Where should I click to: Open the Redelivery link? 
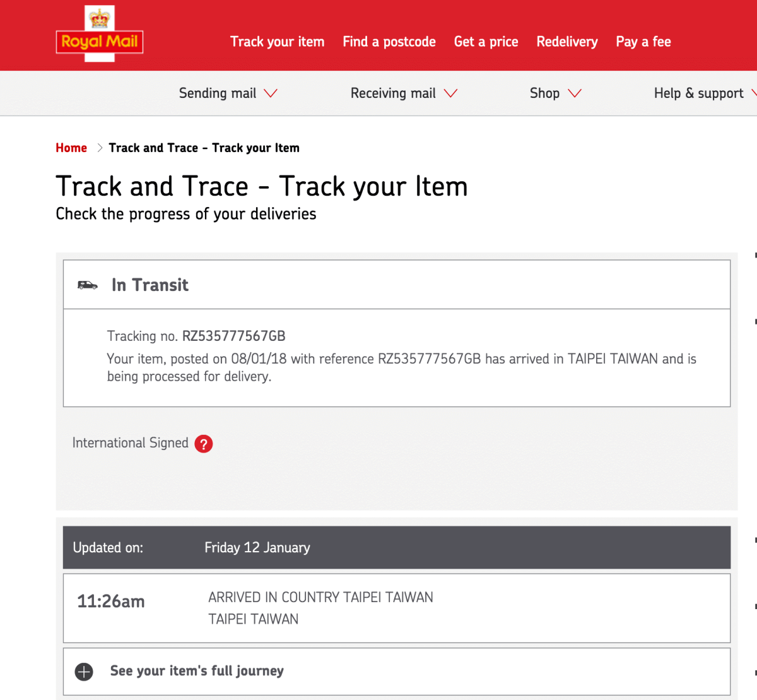(567, 42)
